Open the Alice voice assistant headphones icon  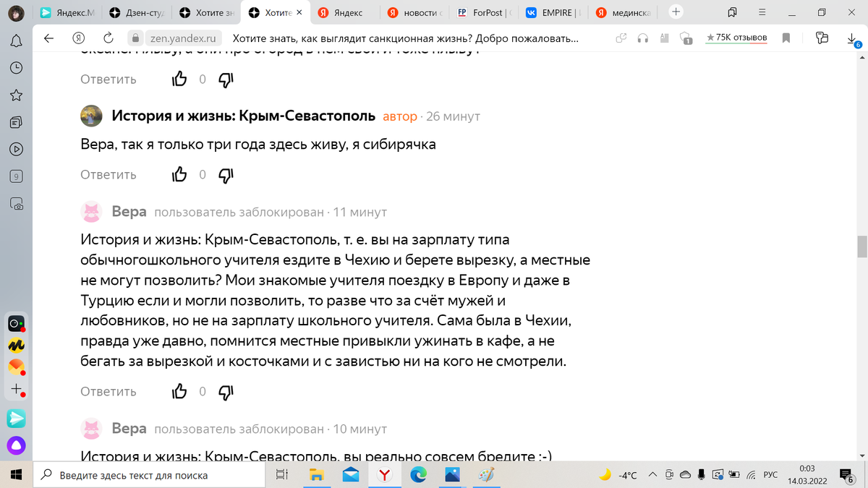pos(643,38)
